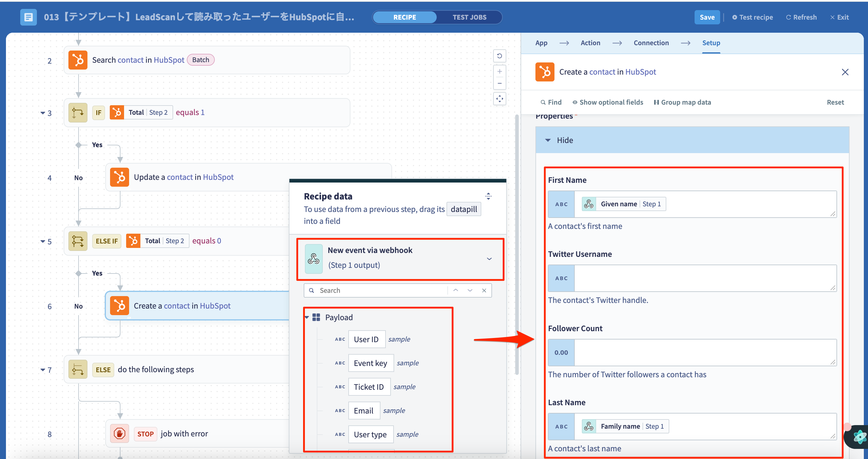Image resolution: width=868 pixels, height=459 pixels.
Task: Click the ELSE IF branch icon on step 5
Action: coord(78,241)
